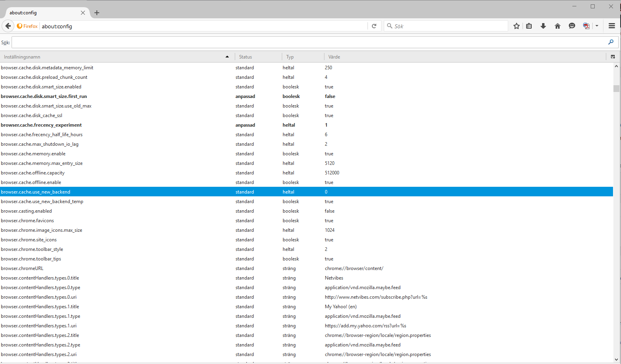Select browser.cache.frecency_experiment preference
The image size is (621, 364).
307,125
